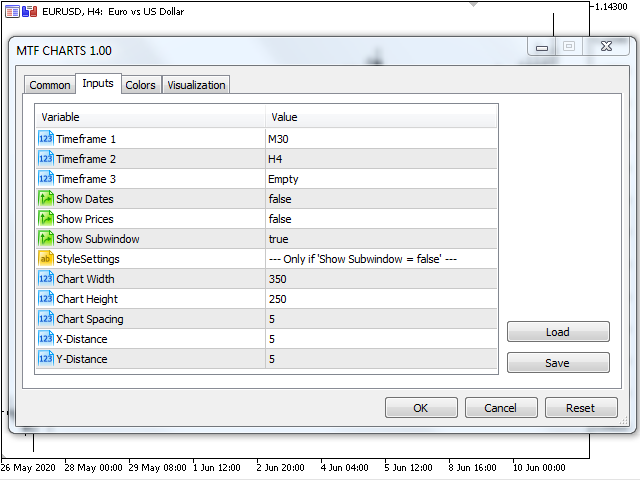
Task: Click the Chart Width variable name
Action: [x=85, y=279]
